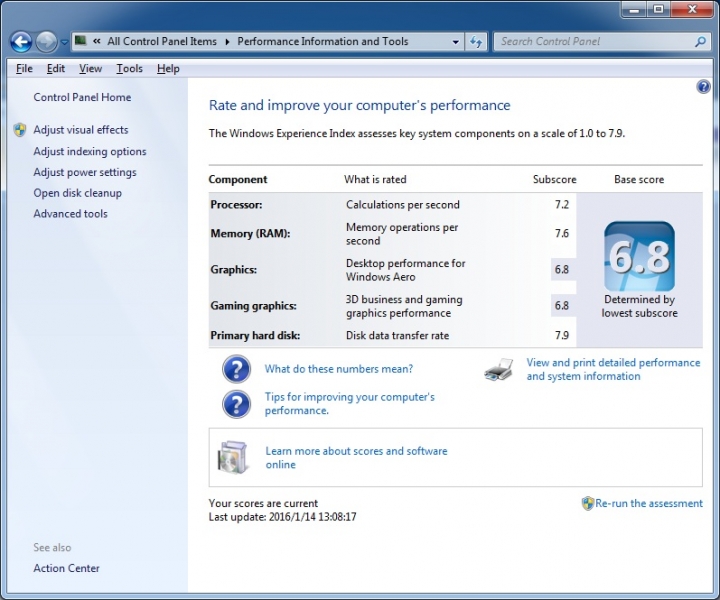Viewport: 720px width, 600px height.
Task: Open recent pages dropdown beside nav arrows
Action: (x=64, y=42)
